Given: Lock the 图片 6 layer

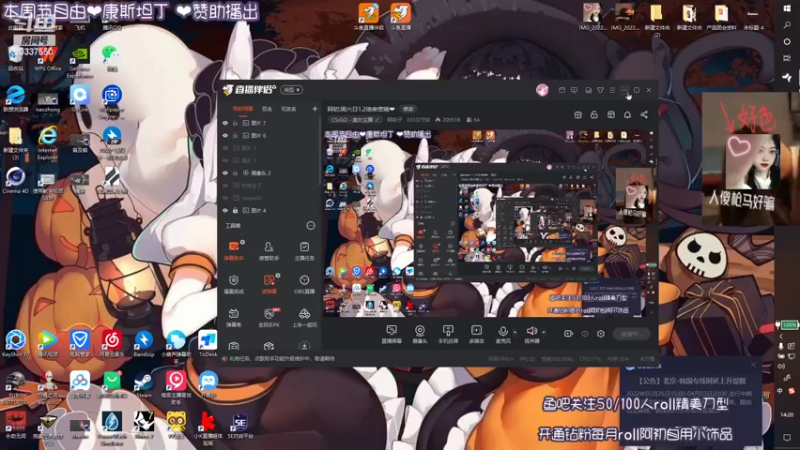Looking at the screenshot, I should click(235, 136).
